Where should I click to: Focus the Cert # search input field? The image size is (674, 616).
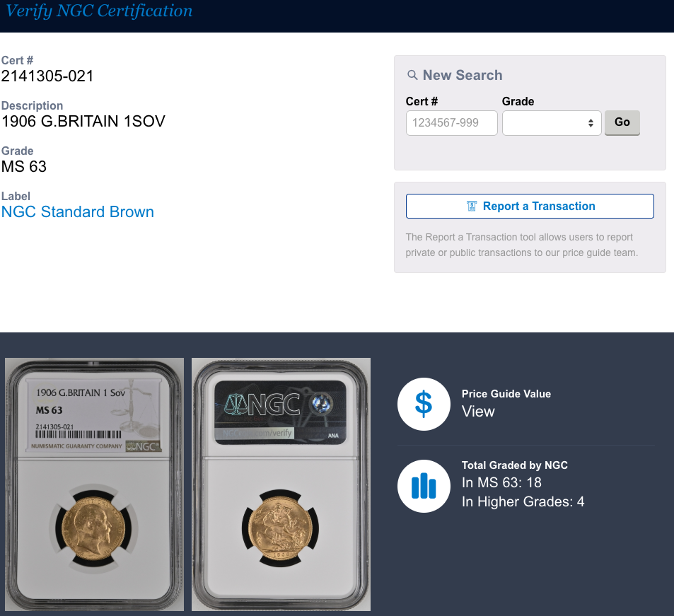[451, 123]
